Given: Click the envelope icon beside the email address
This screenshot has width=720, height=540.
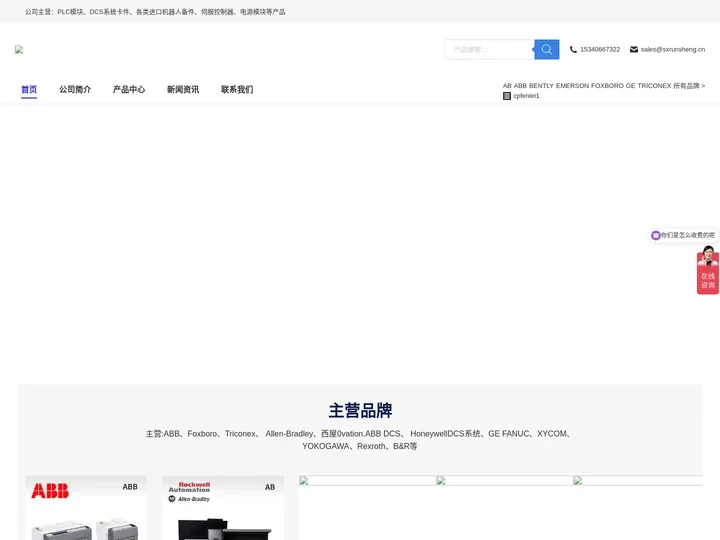Looking at the screenshot, I should [x=633, y=49].
